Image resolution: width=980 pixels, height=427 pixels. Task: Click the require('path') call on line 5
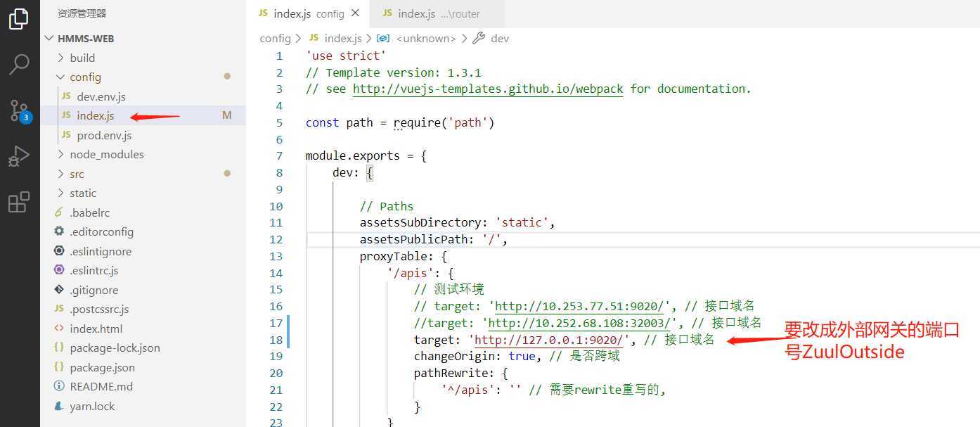(x=444, y=123)
